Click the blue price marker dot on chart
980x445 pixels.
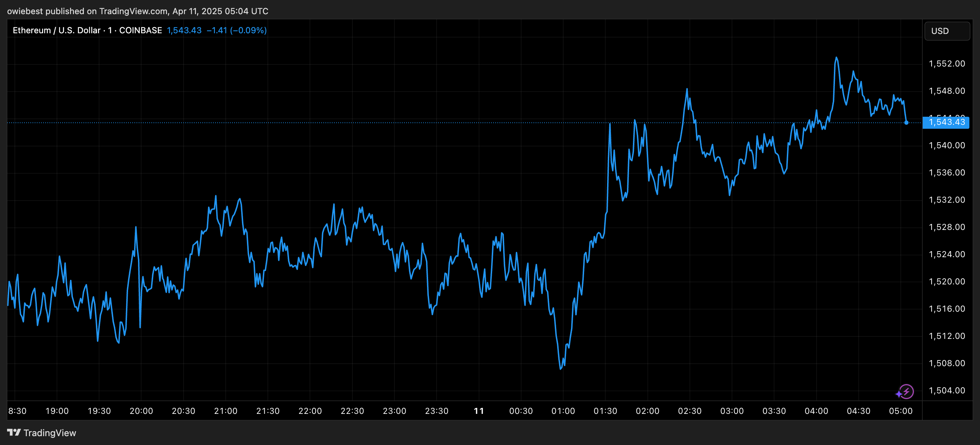coord(906,122)
